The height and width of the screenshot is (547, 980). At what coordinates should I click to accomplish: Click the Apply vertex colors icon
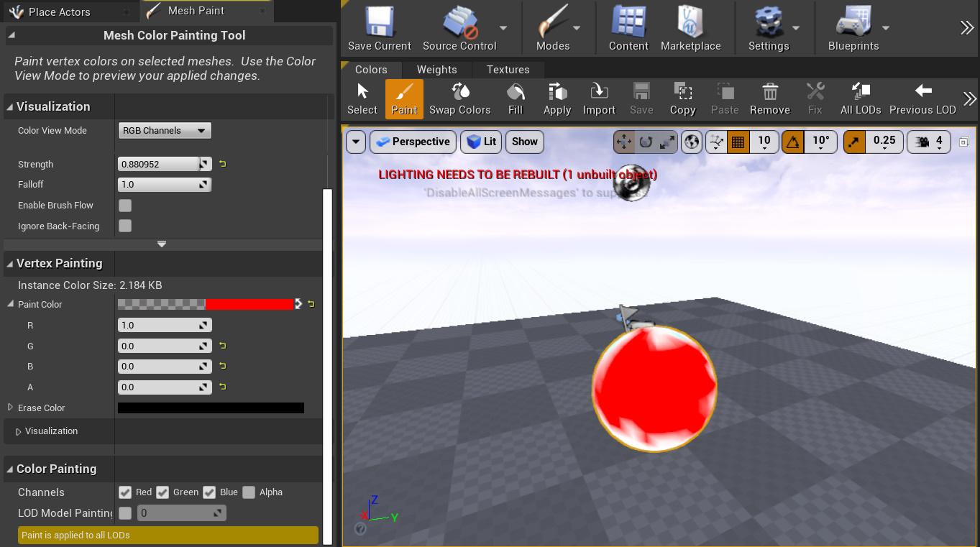(557, 99)
